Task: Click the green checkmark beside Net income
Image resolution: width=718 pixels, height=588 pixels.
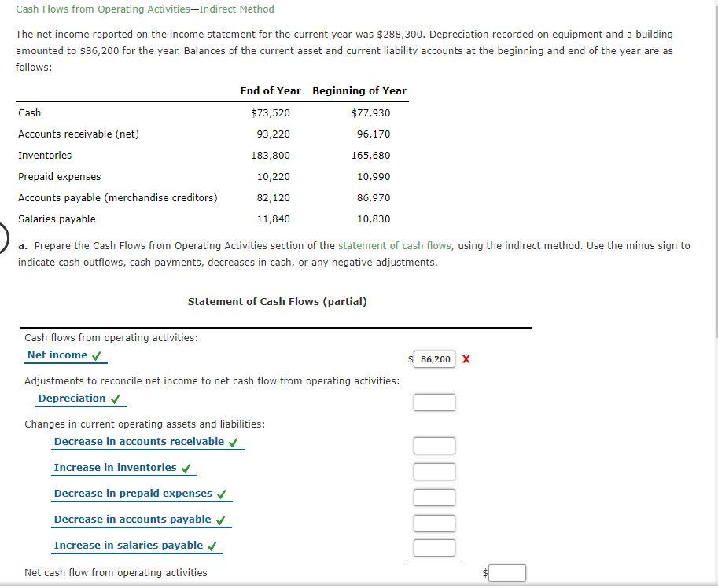Action: (98, 355)
